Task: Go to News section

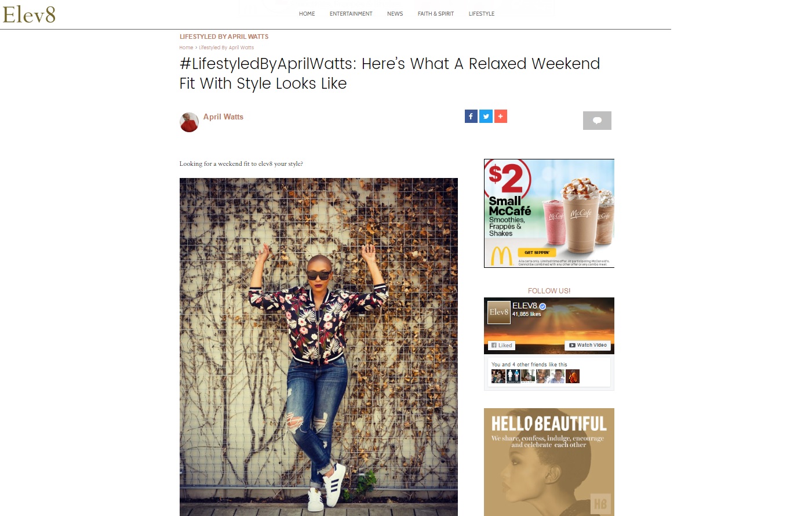Action: pos(395,14)
